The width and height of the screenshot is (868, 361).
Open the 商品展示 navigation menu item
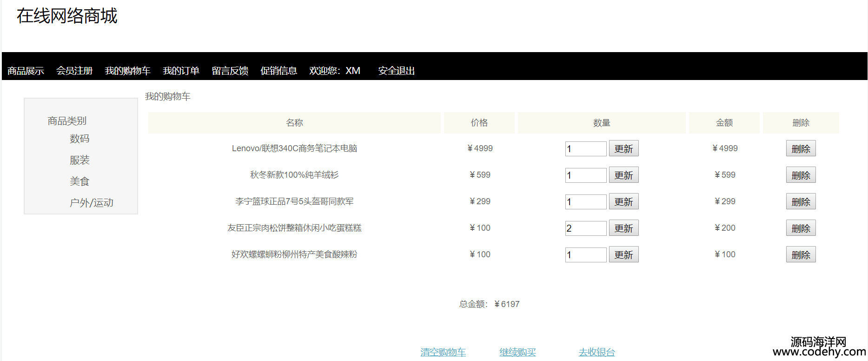coord(26,71)
